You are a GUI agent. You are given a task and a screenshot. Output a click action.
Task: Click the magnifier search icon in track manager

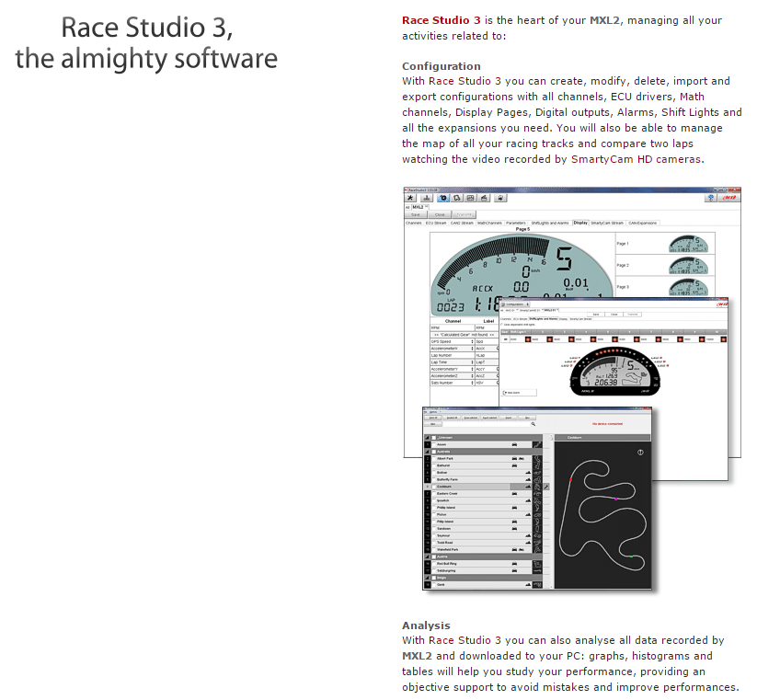coord(533,425)
